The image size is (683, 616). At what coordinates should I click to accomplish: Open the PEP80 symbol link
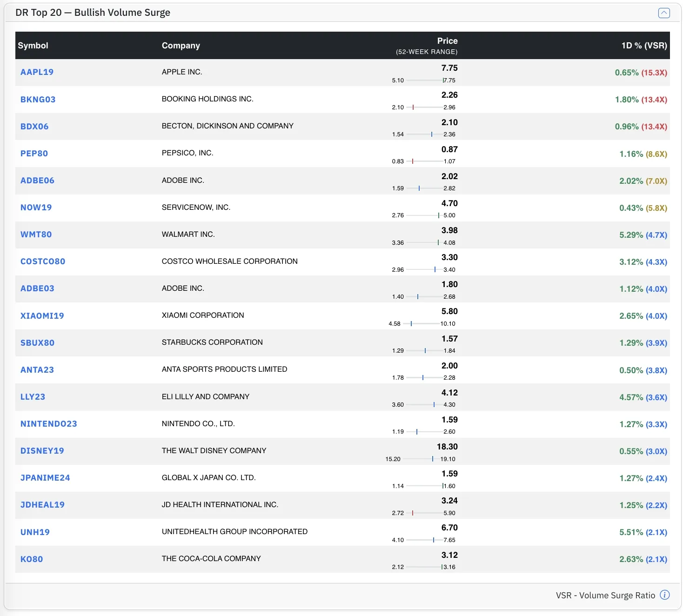click(x=34, y=153)
